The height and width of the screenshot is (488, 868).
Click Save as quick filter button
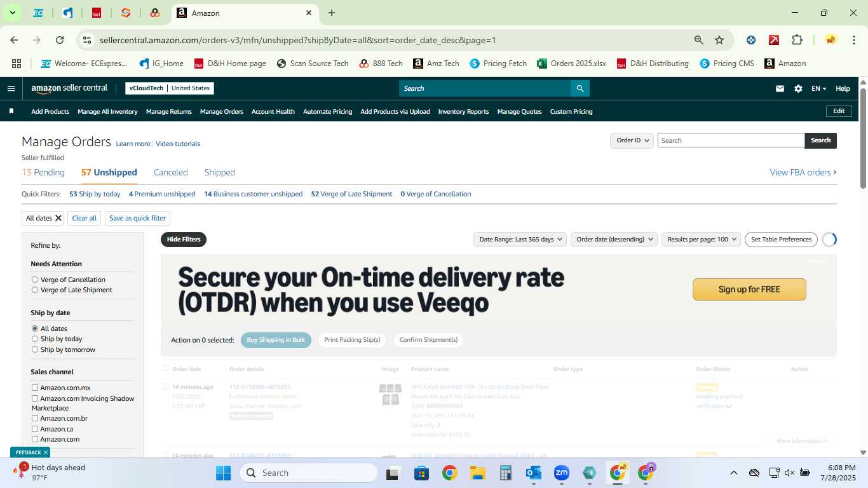[x=137, y=218]
